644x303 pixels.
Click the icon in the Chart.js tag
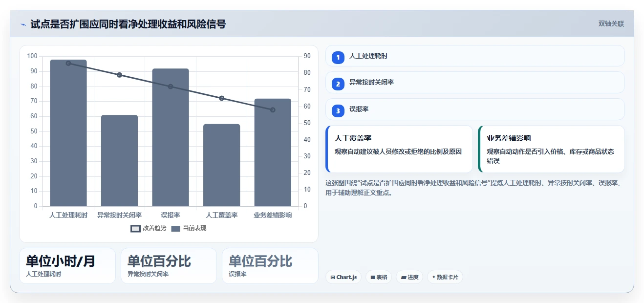click(x=333, y=277)
